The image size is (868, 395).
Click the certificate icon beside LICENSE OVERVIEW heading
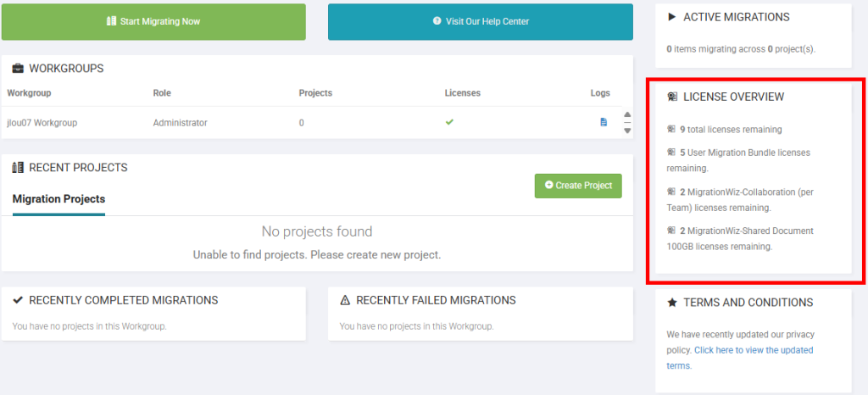[x=672, y=97]
